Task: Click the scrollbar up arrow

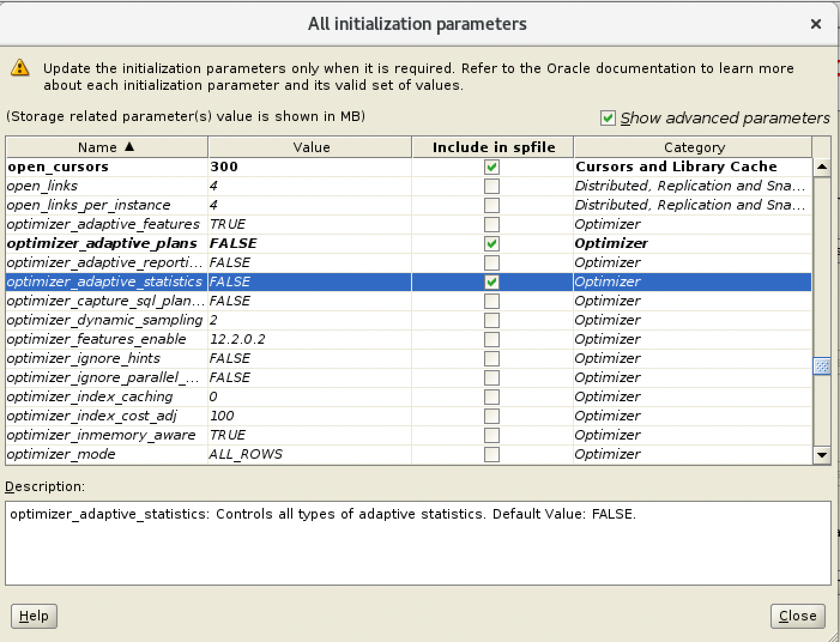Action: coord(821,167)
